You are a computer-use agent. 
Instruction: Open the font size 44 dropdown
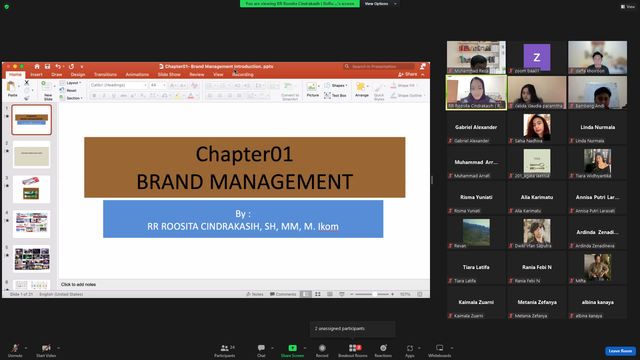[158, 85]
